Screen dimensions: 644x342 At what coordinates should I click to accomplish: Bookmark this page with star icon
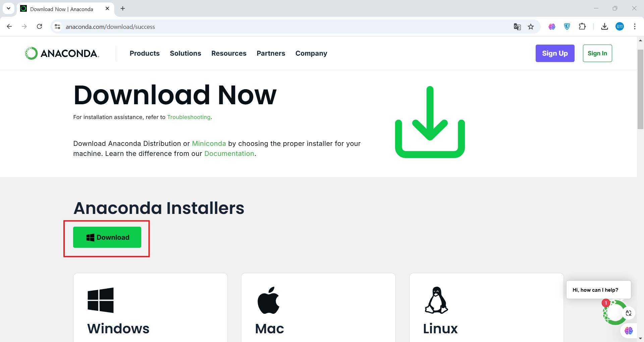tap(531, 26)
